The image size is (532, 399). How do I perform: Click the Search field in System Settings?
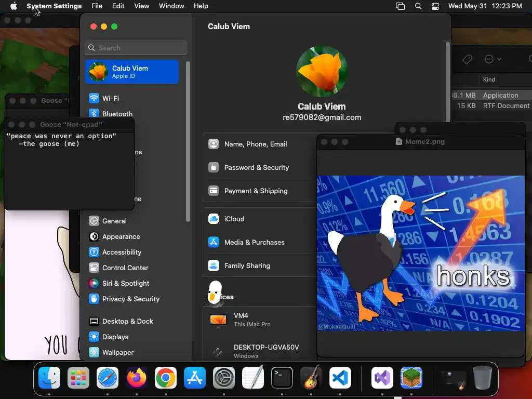[136, 48]
